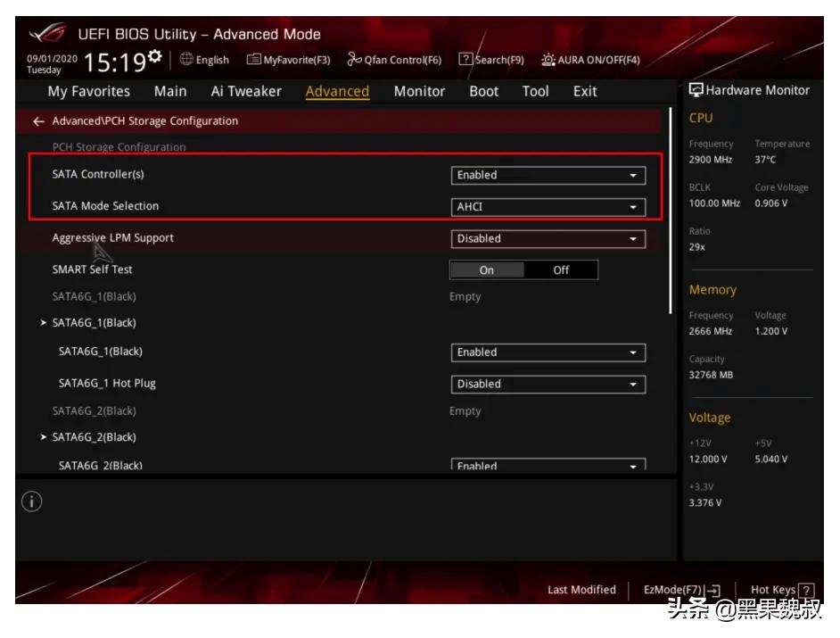Open SATA6G_1 Hot Plug dropdown

[x=548, y=385]
